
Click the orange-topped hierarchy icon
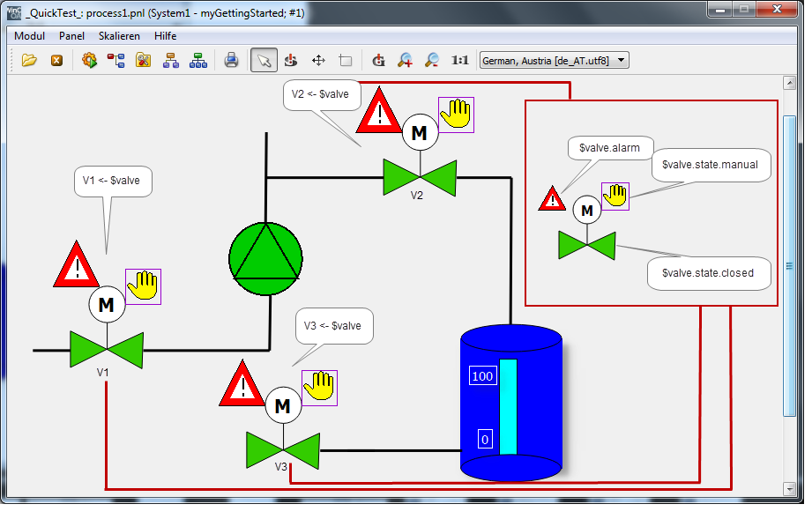170,61
